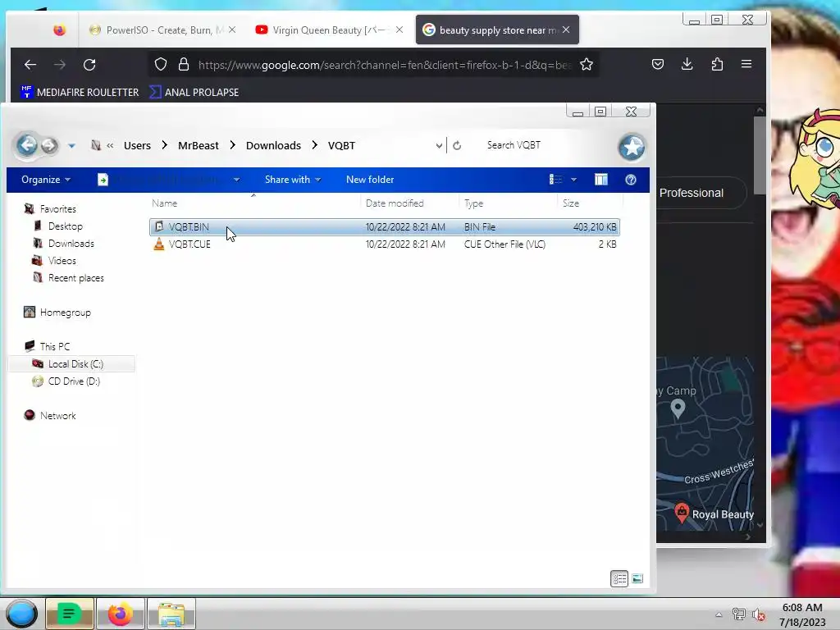Open more view options dropdown arrow
840x630 pixels.
point(573,180)
